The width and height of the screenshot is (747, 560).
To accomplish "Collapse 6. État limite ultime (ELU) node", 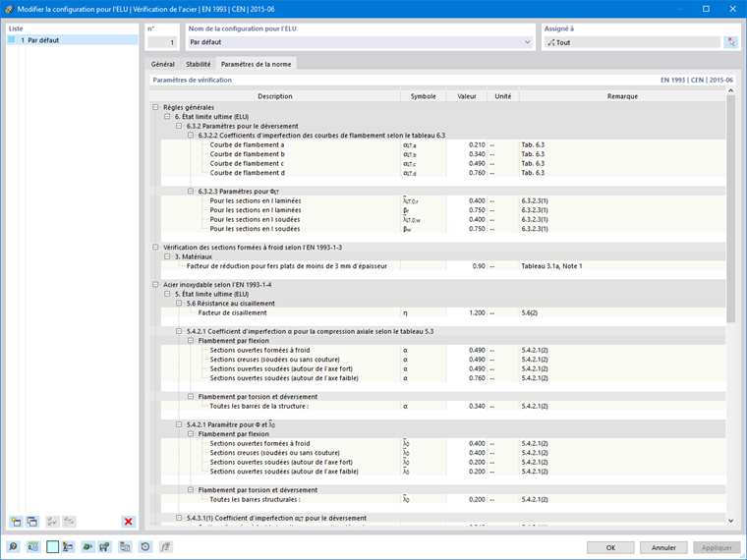I will (x=167, y=117).
